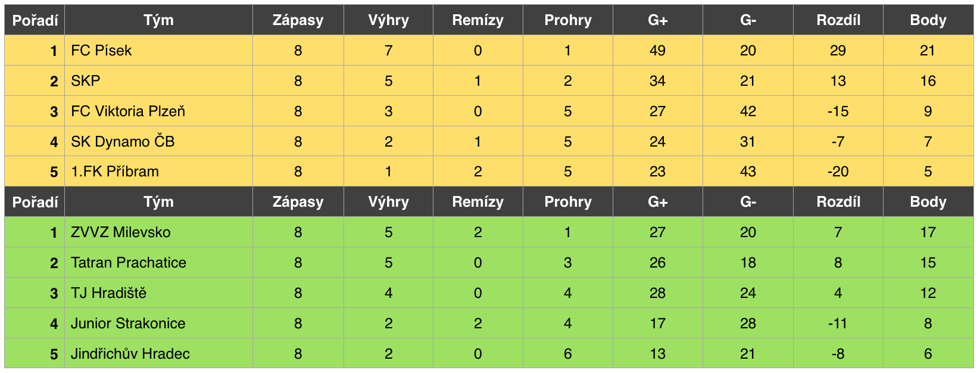Select ZVVZ Milevsko's 17 points cell

[928, 232]
